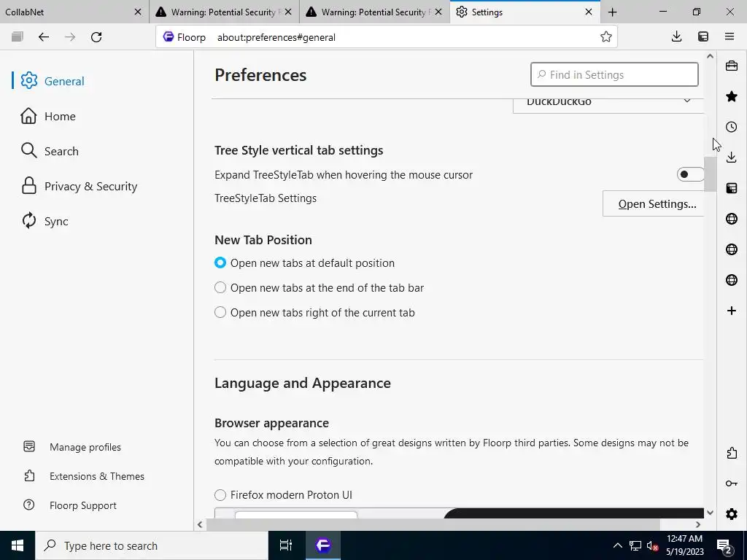The height and width of the screenshot is (560, 747).
Task: Open the browser manager briefcase sidebar icon
Action: tap(732, 66)
